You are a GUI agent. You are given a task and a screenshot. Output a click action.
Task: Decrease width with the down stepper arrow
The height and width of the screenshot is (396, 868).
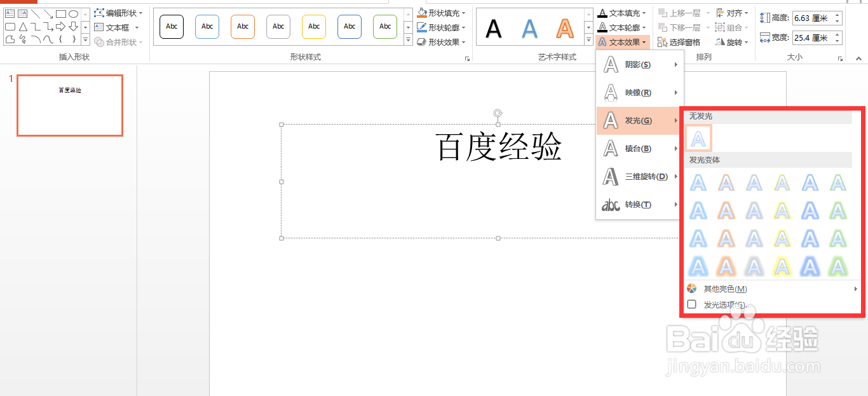tap(838, 41)
